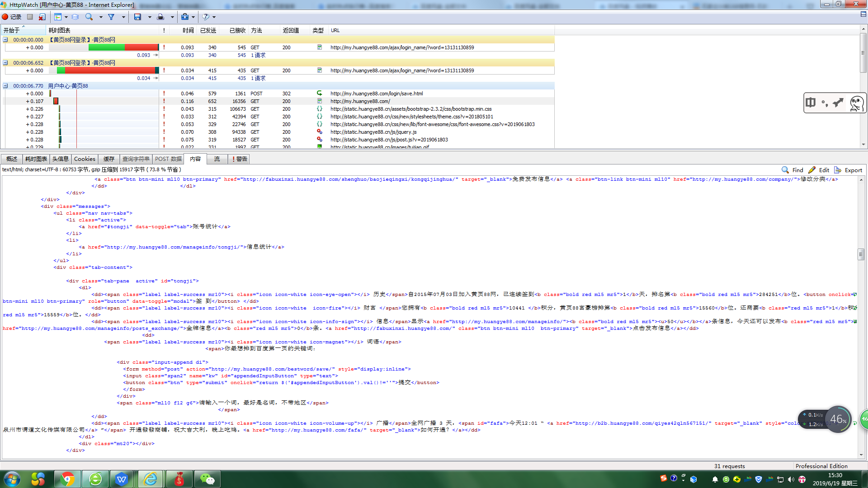Screen dimensions: 868x488
Task: Click the Edit button in content panel
Action: coord(819,170)
